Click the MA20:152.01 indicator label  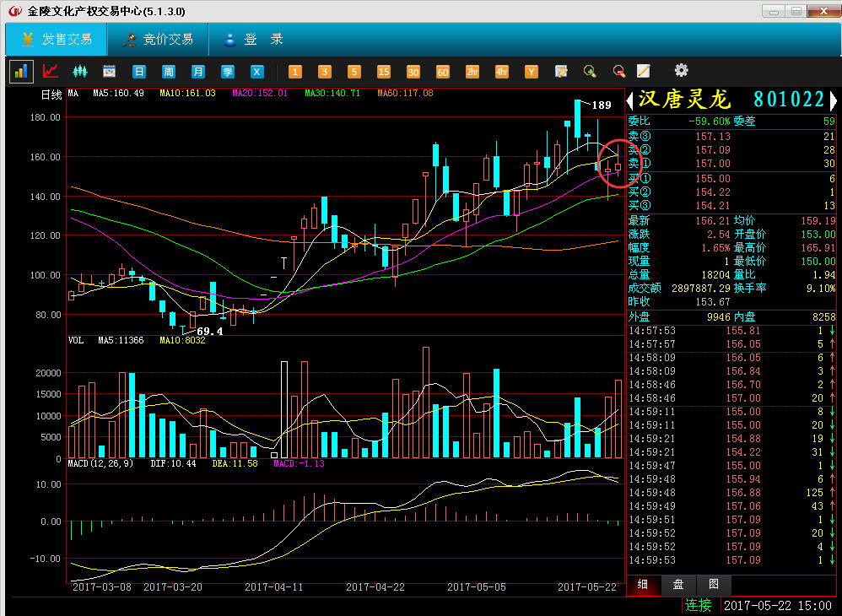[x=260, y=94]
